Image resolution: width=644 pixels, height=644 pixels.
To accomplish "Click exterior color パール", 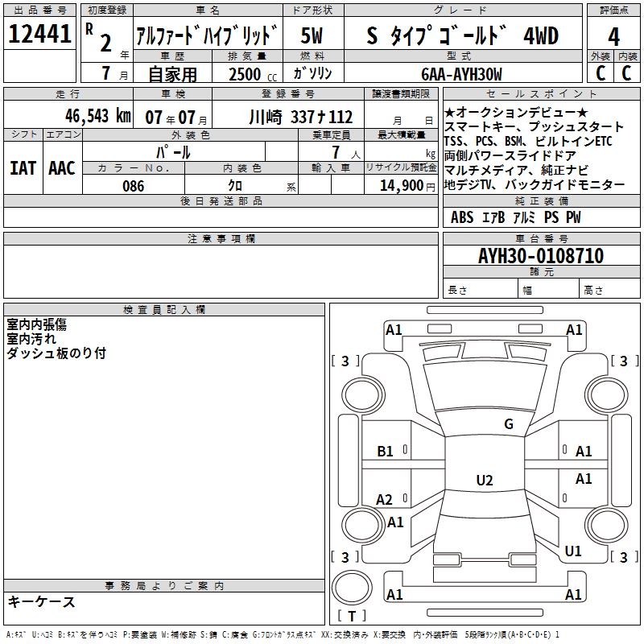I will click(173, 152).
